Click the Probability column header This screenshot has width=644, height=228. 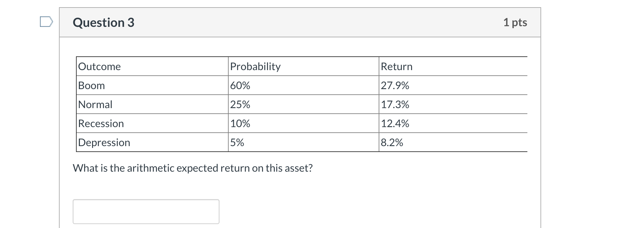coord(255,66)
